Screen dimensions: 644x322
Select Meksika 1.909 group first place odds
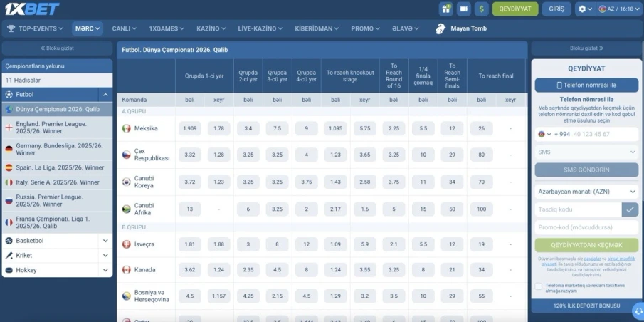click(x=190, y=129)
